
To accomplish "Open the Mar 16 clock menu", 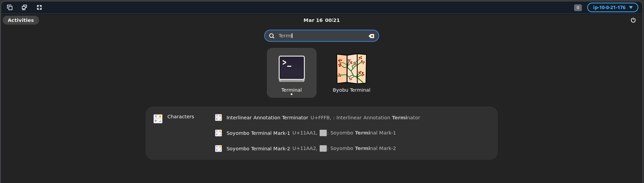I will click(321, 20).
